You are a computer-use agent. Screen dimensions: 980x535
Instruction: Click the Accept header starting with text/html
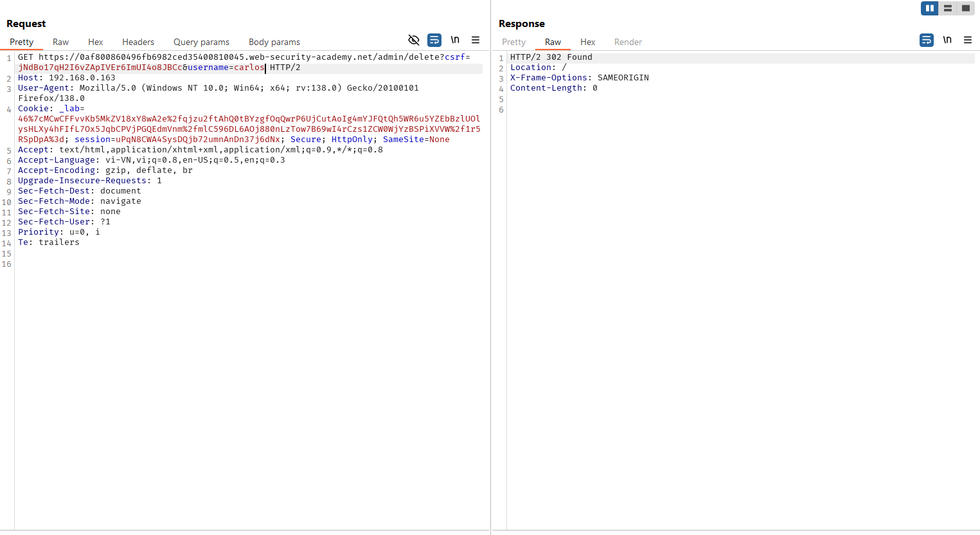pyautogui.click(x=200, y=150)
